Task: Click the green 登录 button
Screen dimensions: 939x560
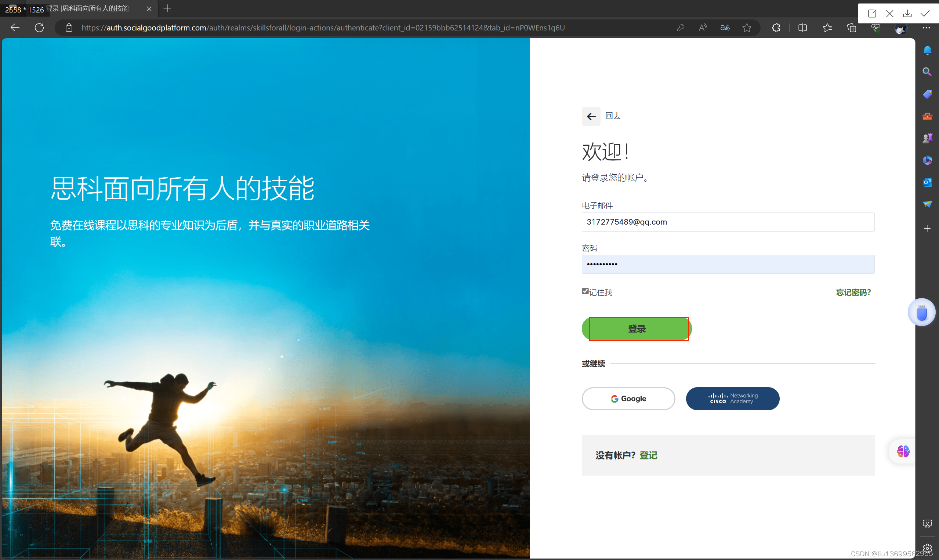Action: pyautogui.click(x=636, y=329)
